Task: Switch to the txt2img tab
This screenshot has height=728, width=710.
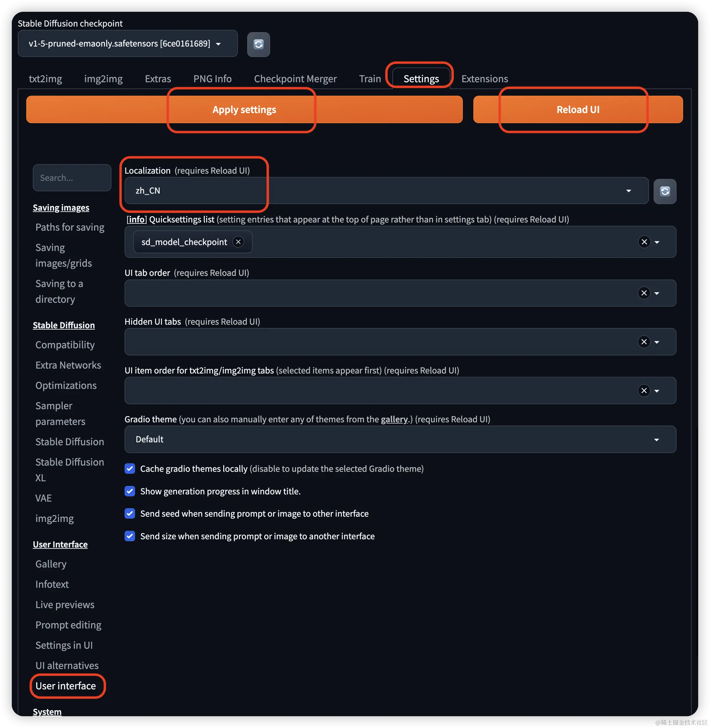Action: (46, 79)
